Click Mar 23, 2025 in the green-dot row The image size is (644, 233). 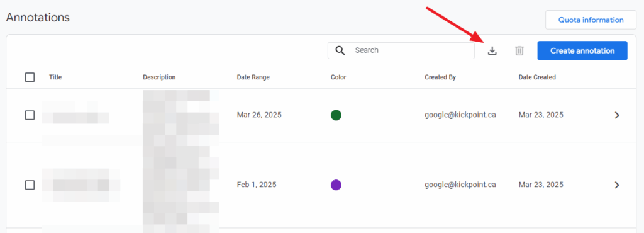[x=541, y=115]
